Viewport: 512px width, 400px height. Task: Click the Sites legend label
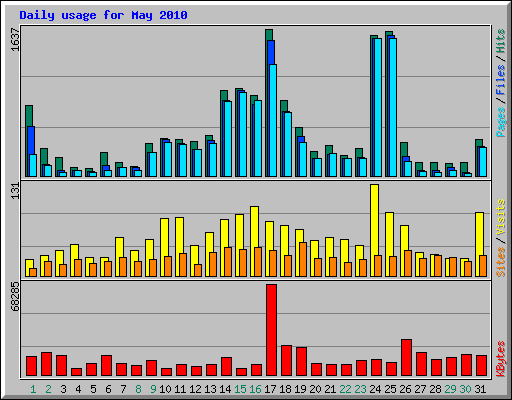tap(501, 262)
